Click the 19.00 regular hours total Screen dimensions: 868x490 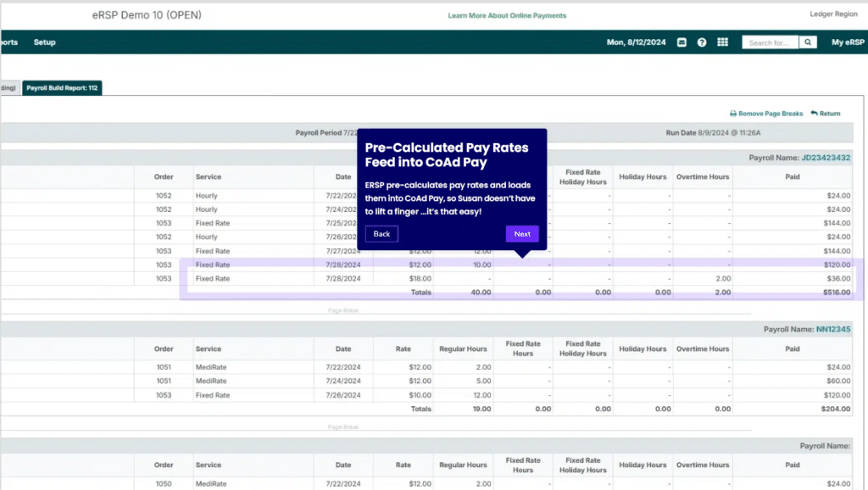[481, 409]
